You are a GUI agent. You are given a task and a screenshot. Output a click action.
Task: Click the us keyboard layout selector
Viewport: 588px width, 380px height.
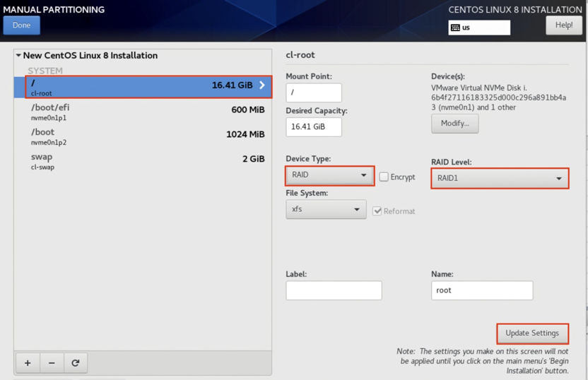pos(479,28)
